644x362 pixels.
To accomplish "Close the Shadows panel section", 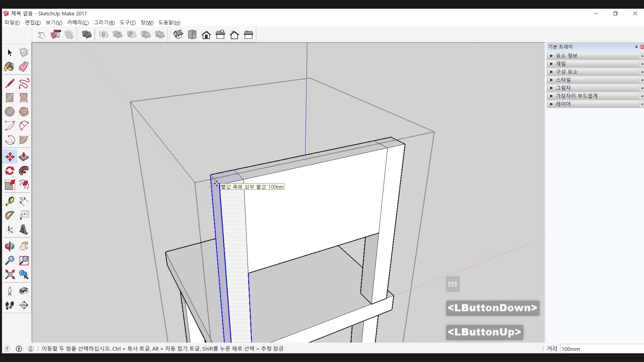I will pyautogui.click(x=642, y=88).
